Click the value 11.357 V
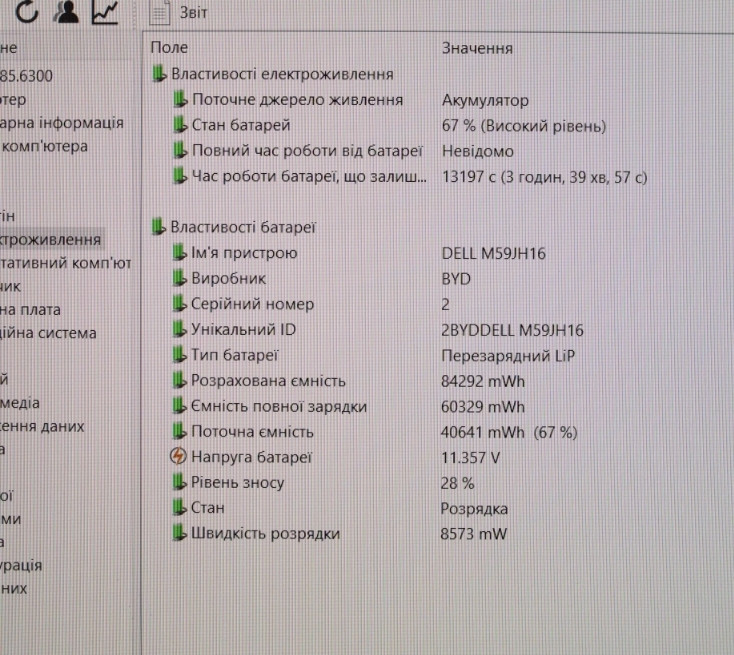The width and height of the screenshot is (734, 655). coord(470,457)
